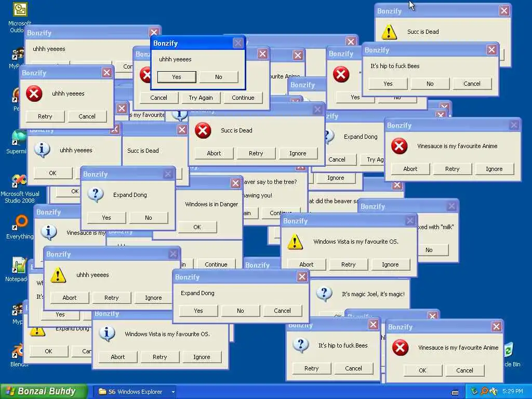Screen dimensions: 532x399
Task: Click Cancel in Bees Retry/Cancel dialog
Action: pyautogui.click(x=353, y=368)
